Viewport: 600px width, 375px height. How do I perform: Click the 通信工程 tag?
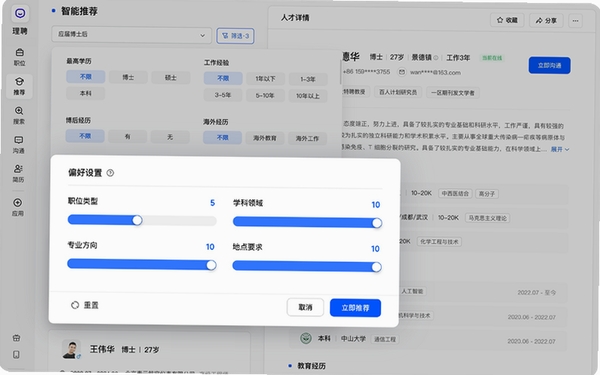(x=385, y=339)
